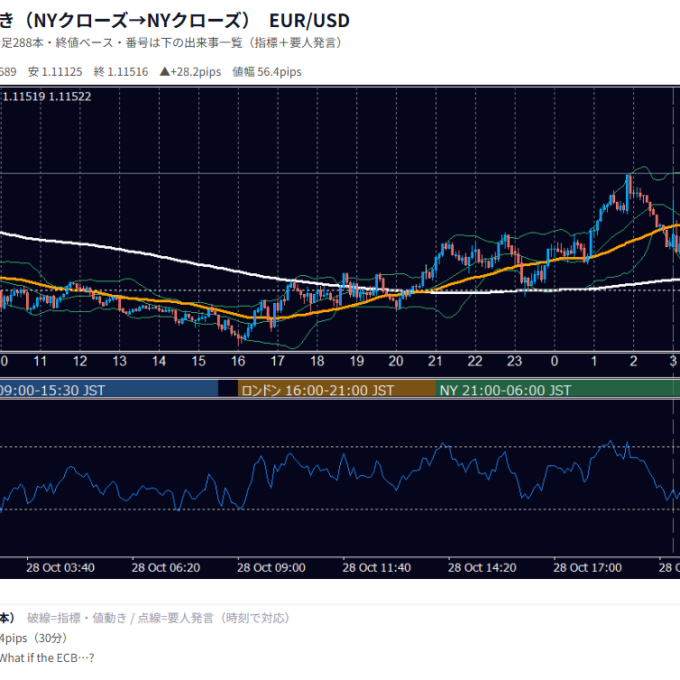This screenshot has height=680, width=680.
Task: Click the subtitle text about 288 bars
Action: [171, 43]
